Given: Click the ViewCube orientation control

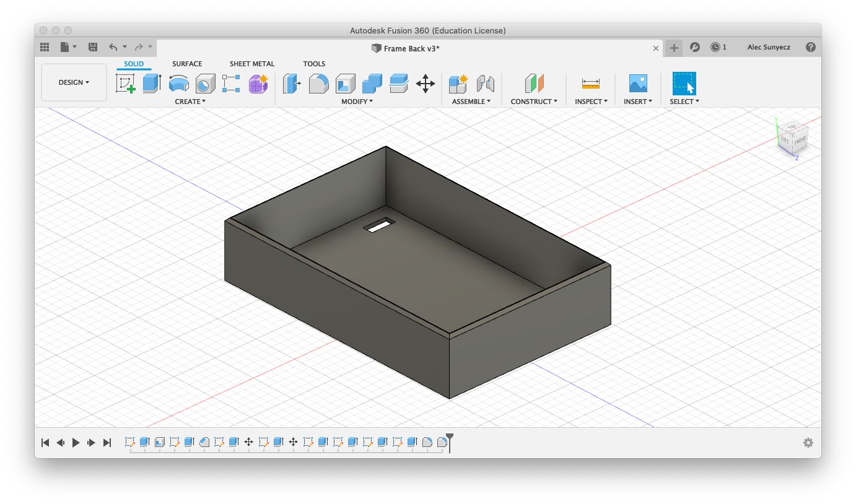Looking at the screenshot, I should click(x=793, y=137).
